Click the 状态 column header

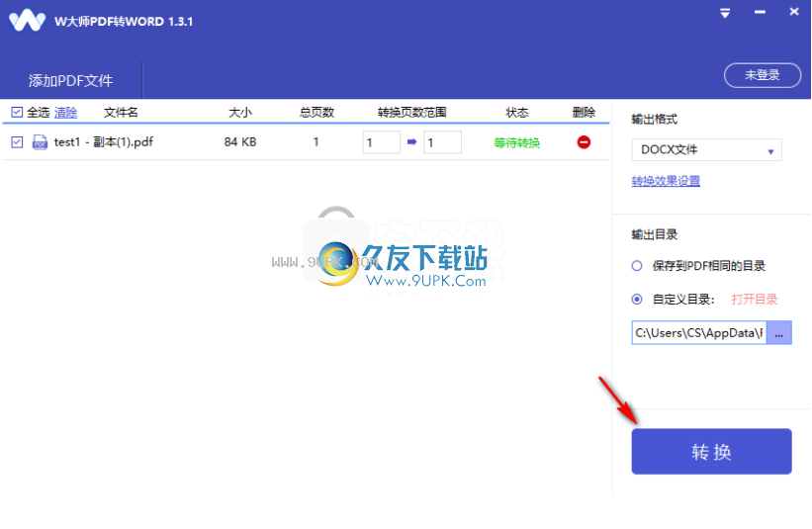click(517, 113)
